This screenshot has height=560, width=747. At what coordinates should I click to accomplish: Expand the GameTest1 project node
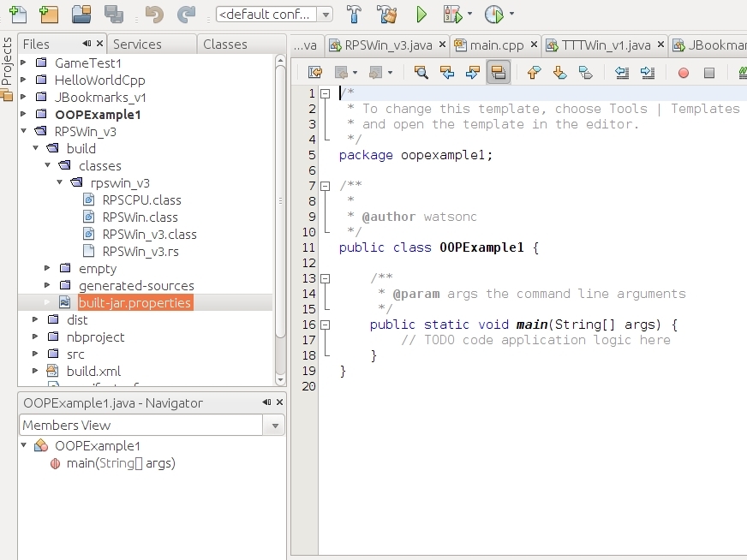(x=23, y=63)
